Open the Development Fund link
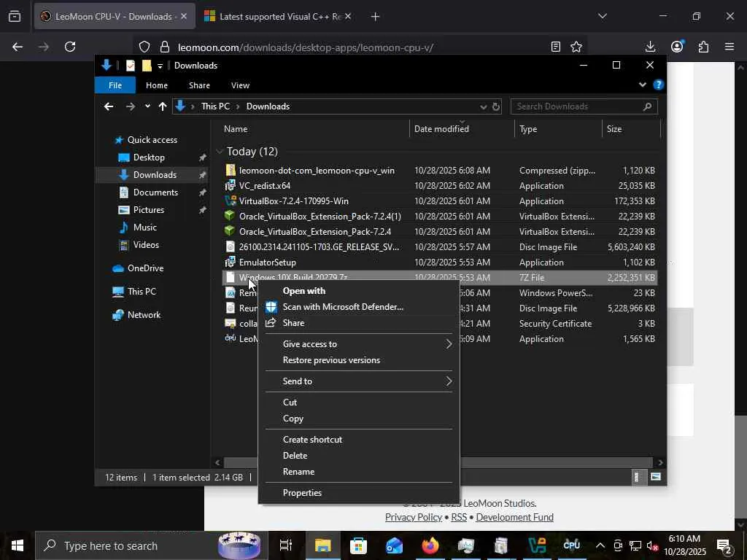747x560 pixels. (514, 517)
